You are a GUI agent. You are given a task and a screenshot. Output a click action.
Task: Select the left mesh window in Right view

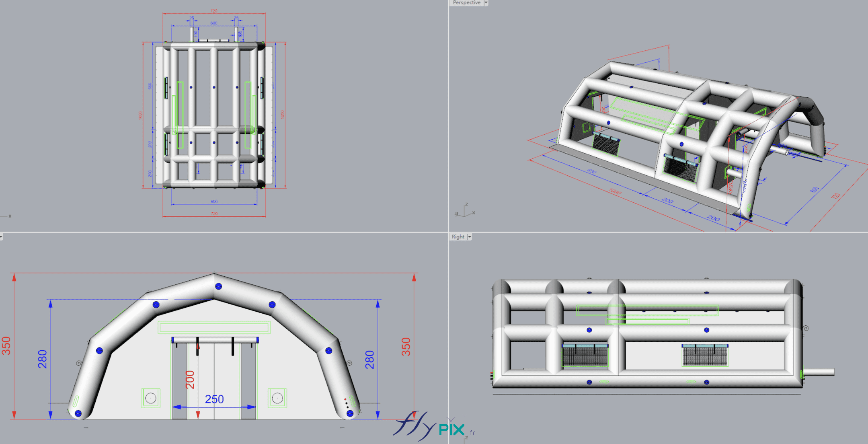[585, 356]
